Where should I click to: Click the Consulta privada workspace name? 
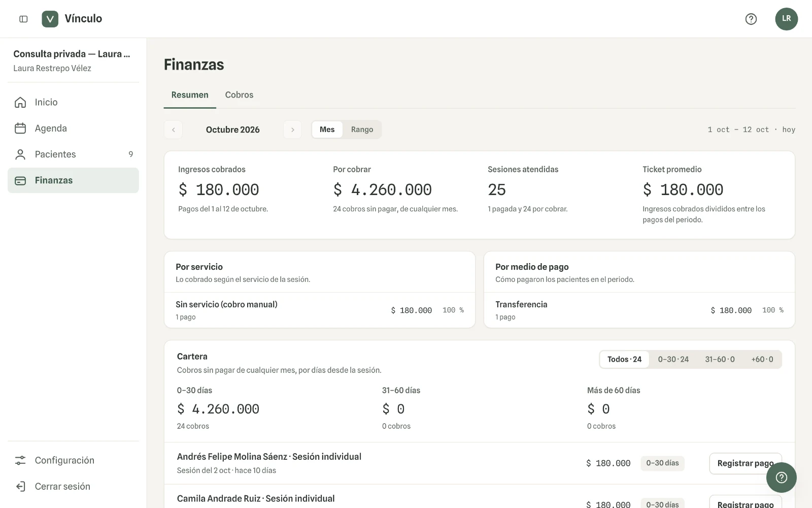click(72, 54)
